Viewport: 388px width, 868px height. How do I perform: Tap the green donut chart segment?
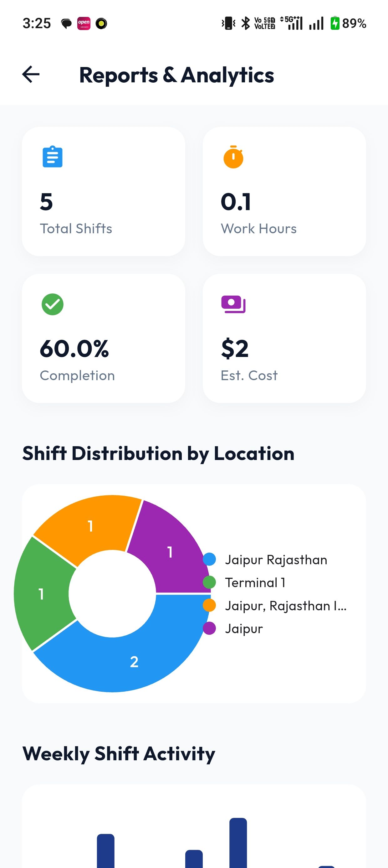(41, 594)
